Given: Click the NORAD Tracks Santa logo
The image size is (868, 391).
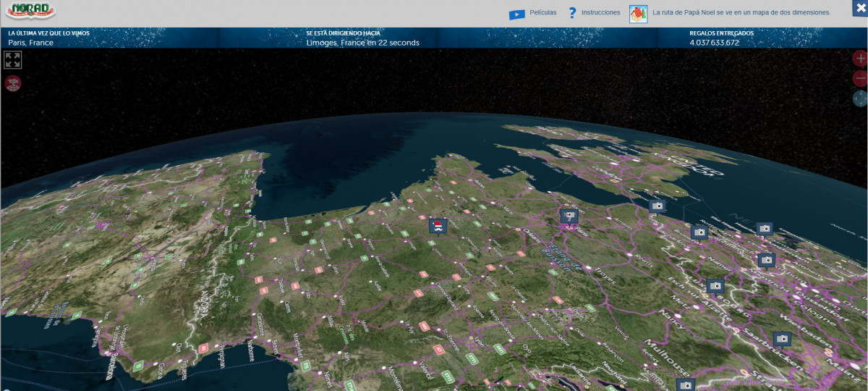Looking at the screenshot, I should pyautogui.click(x=30, y=12).
